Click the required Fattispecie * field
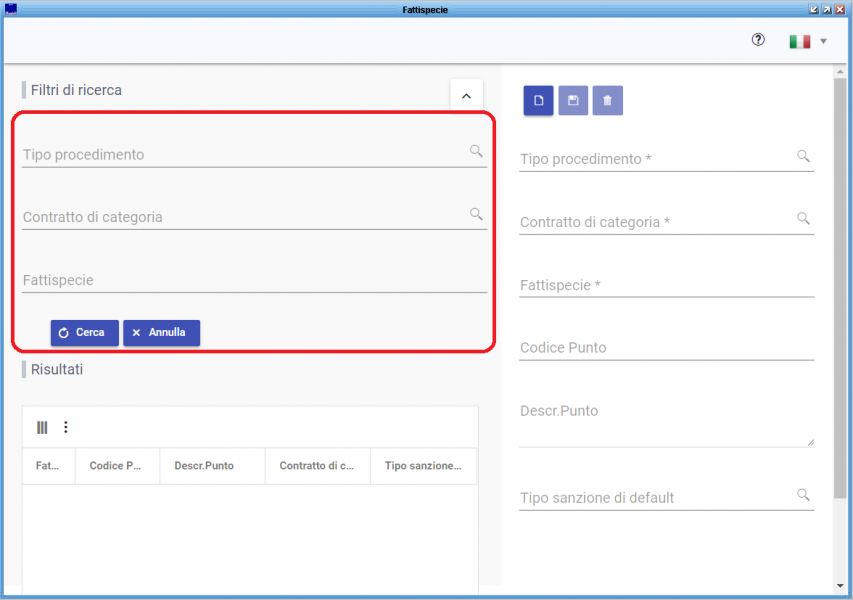 pyautogui.click(x=667, y=285)
